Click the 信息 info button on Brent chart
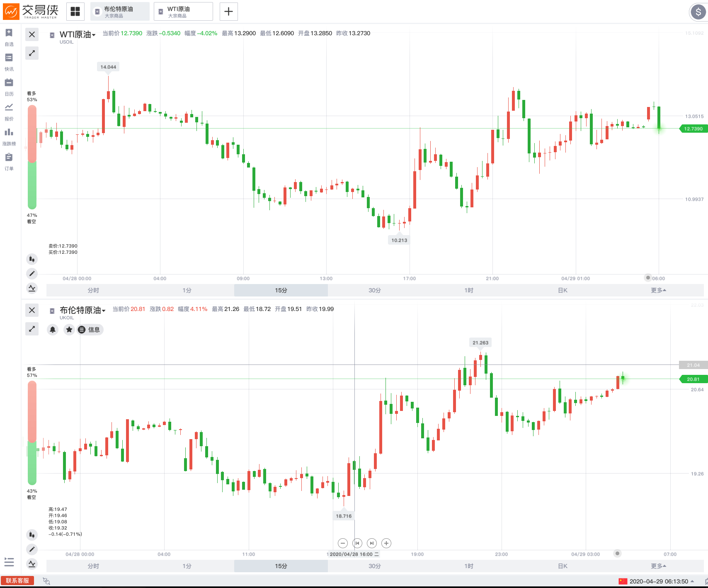This screenshot has height=588, width=708. coord(90,330)
